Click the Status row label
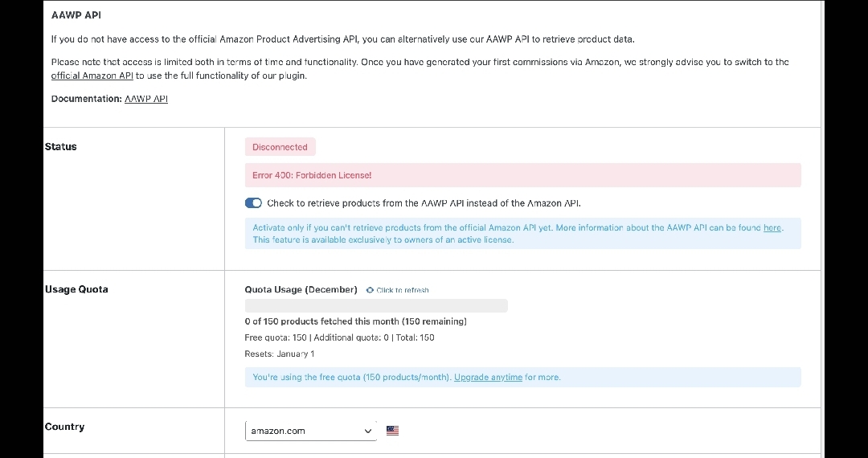The image size is (868, 458). pos(61,147)
